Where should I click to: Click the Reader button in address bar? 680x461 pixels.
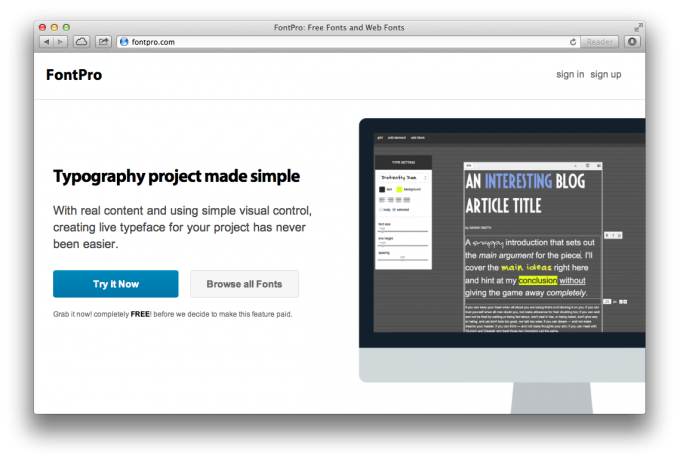click(599, 42)
